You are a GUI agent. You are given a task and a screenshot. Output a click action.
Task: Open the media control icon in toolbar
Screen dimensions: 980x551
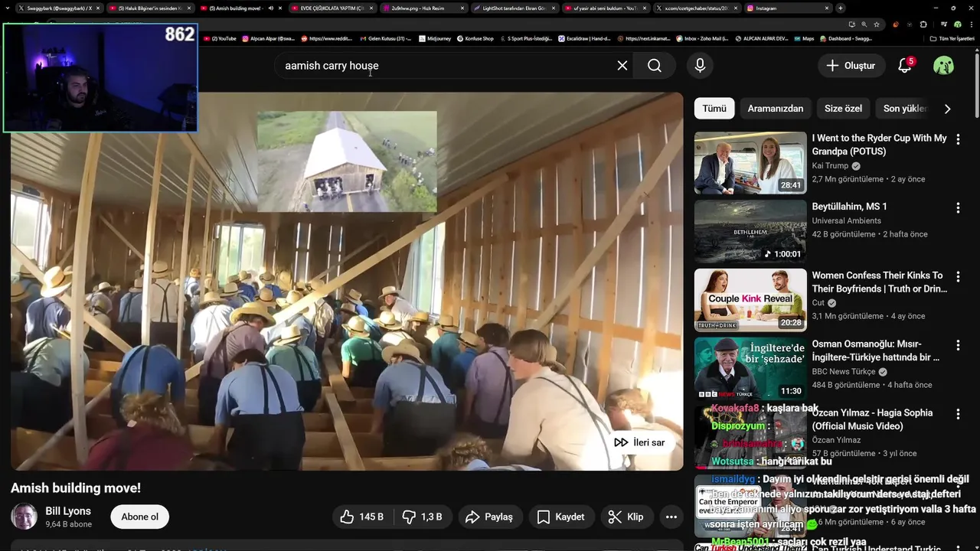pos(943,24)
